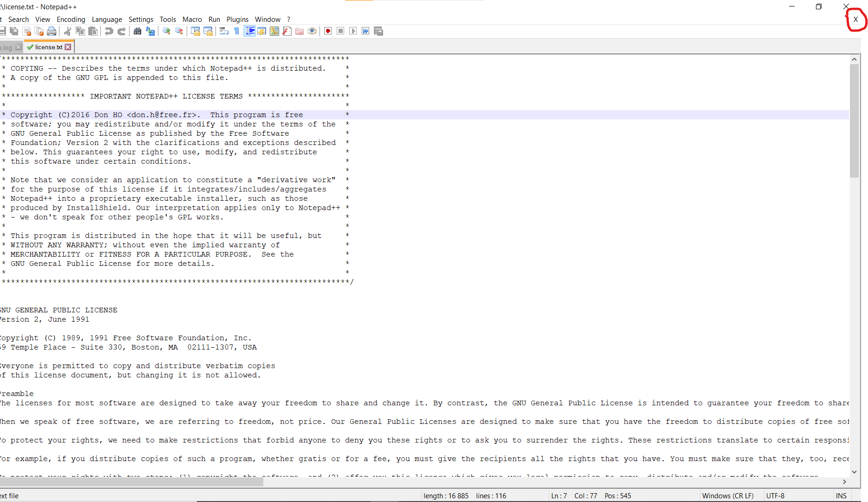Zoom out using the magnifier minus icon
The height and width of the screenshot is (502, 868).
point(179,31)
